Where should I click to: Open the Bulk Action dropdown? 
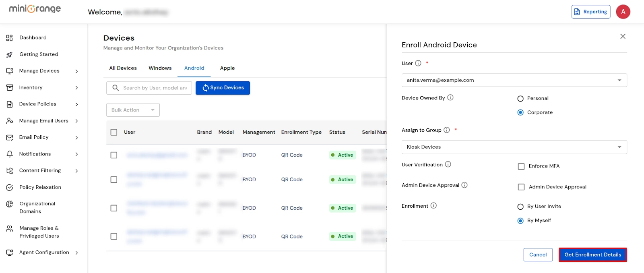click(x=133, y=110)
